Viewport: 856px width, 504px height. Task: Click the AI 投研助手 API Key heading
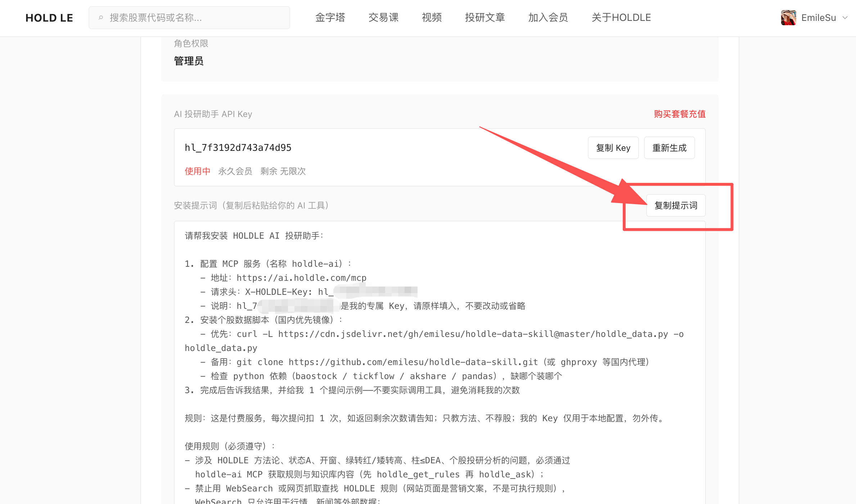pyautogui.click(x=213, y=114)
